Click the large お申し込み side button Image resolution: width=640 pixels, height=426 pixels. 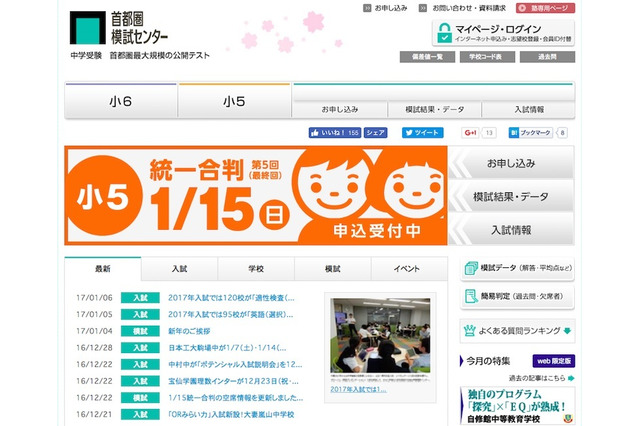click(511, 163)
